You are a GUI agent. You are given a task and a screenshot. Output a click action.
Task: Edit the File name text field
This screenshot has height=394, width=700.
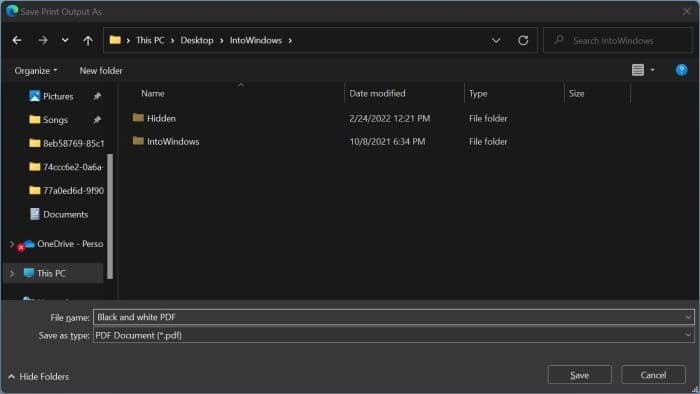[x=388, y=317]
